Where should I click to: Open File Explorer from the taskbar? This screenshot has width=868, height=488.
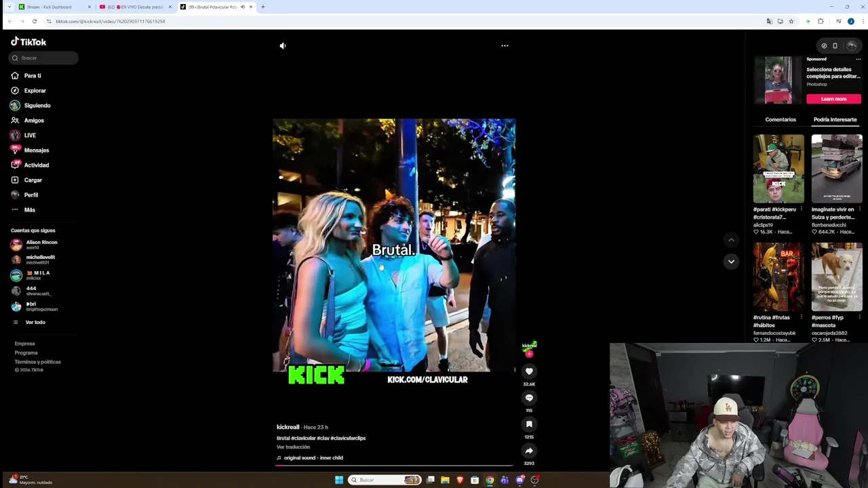(445, 480)
